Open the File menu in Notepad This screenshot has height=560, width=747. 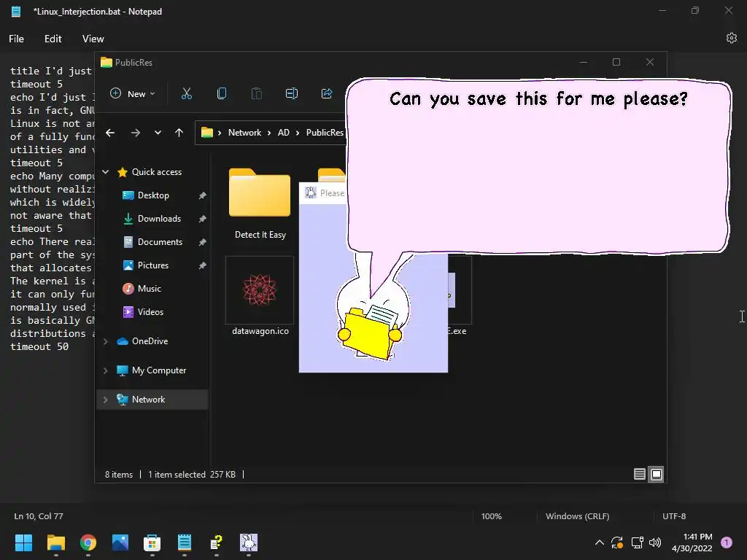click(x=16, y=39)
